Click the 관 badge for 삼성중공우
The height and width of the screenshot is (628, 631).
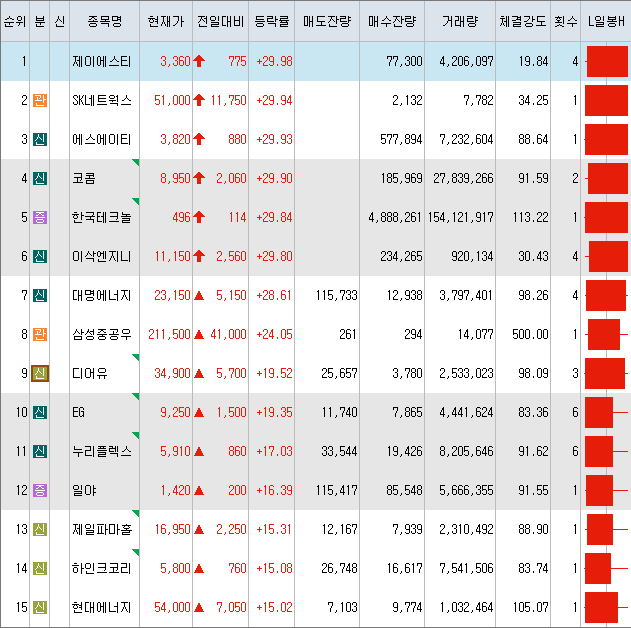39,334
